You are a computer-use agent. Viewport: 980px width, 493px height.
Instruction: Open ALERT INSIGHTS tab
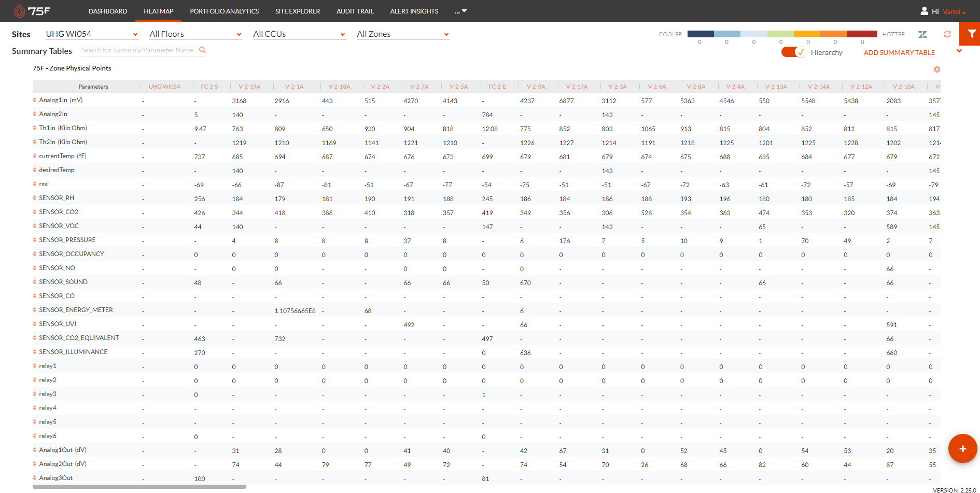click(414, 11)
